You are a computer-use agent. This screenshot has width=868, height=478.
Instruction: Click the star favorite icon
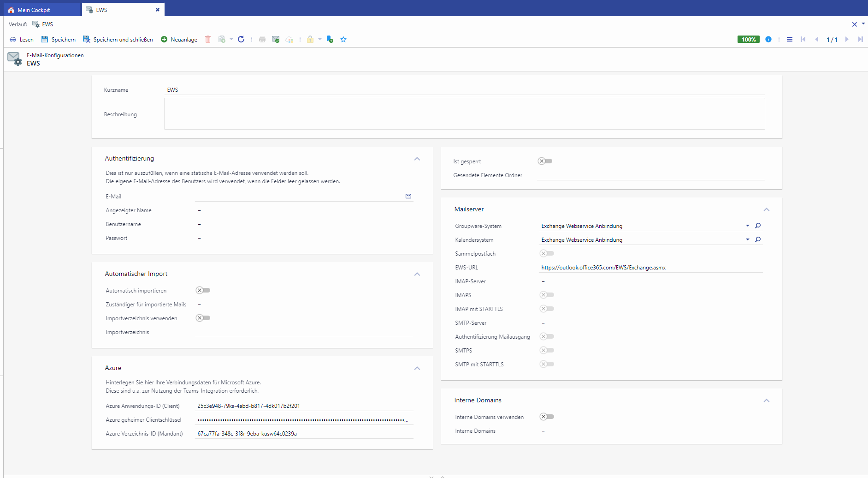(x=343, y=39)
